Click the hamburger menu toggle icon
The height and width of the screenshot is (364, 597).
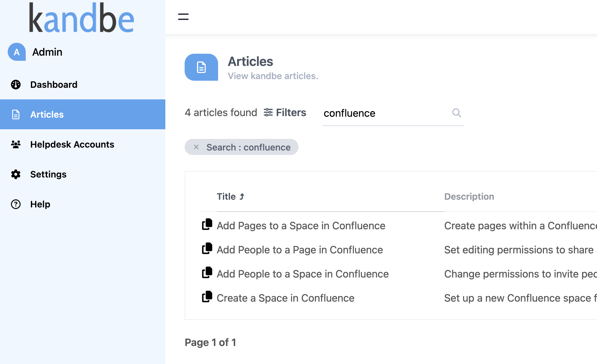point(183,17)
